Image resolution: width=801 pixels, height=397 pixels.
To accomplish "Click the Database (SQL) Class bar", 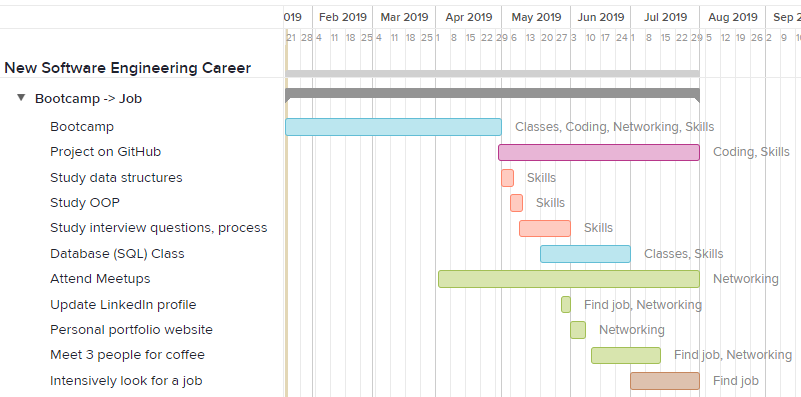I will click(x=585, y=254).
